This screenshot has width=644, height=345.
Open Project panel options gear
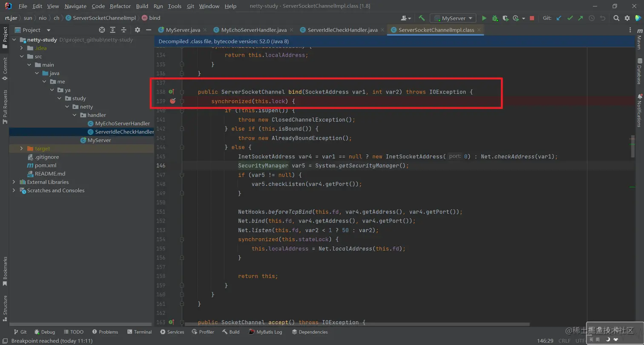(137, 30)
